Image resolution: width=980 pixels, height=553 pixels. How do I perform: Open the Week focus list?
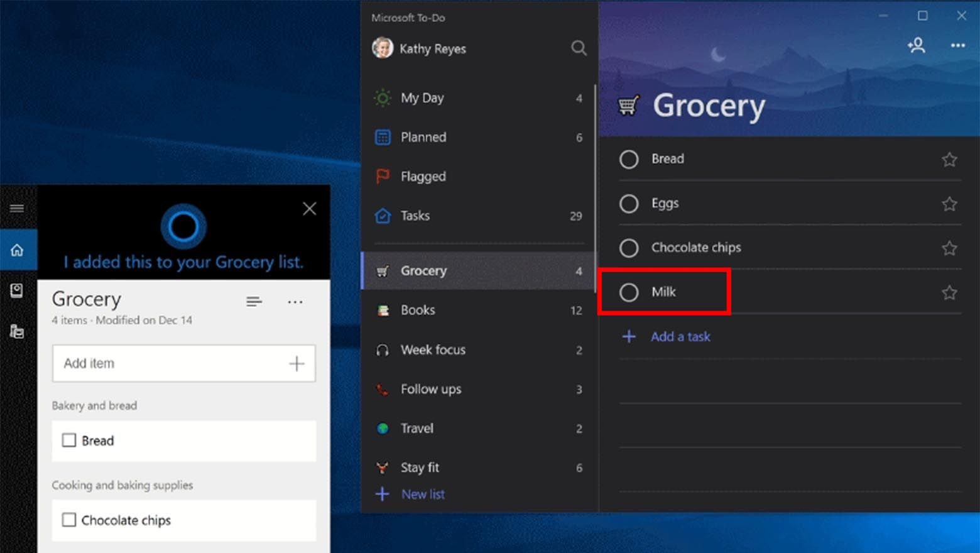(x=479, y=350)
